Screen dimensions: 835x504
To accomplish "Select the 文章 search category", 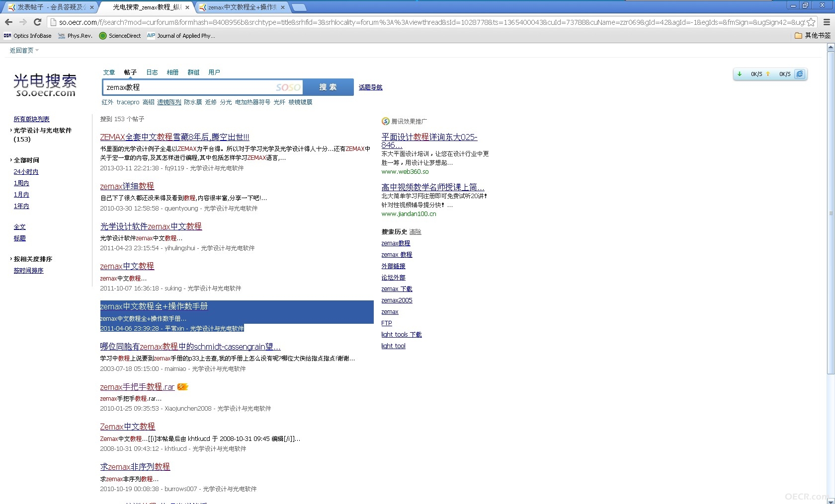I will [x=109, y=72].
